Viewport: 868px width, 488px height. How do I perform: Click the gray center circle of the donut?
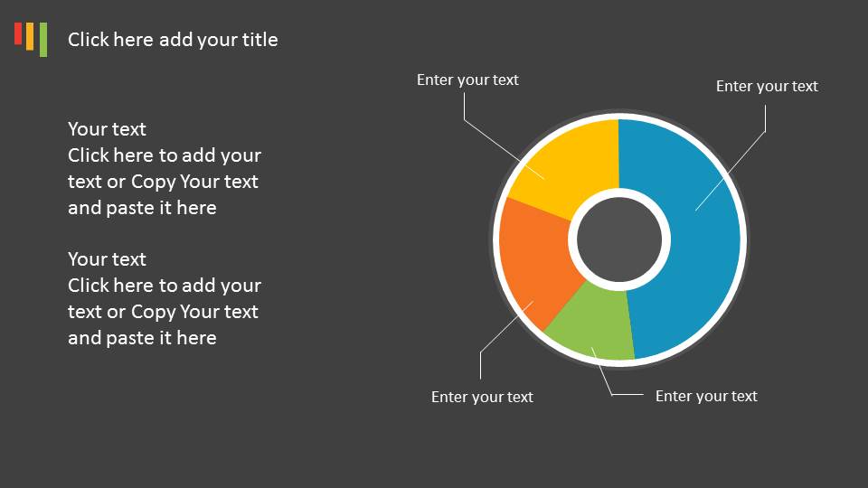tap(618, 239)
